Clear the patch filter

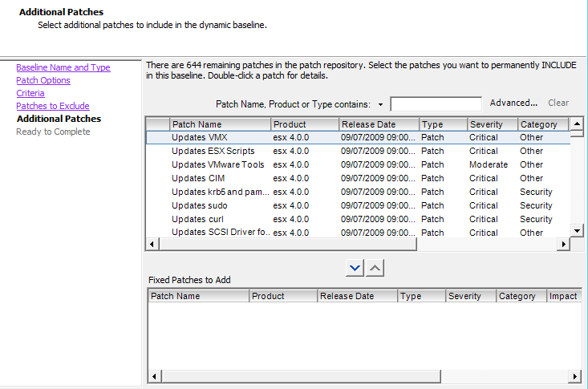pyautogui.click(x=558, y=103)
